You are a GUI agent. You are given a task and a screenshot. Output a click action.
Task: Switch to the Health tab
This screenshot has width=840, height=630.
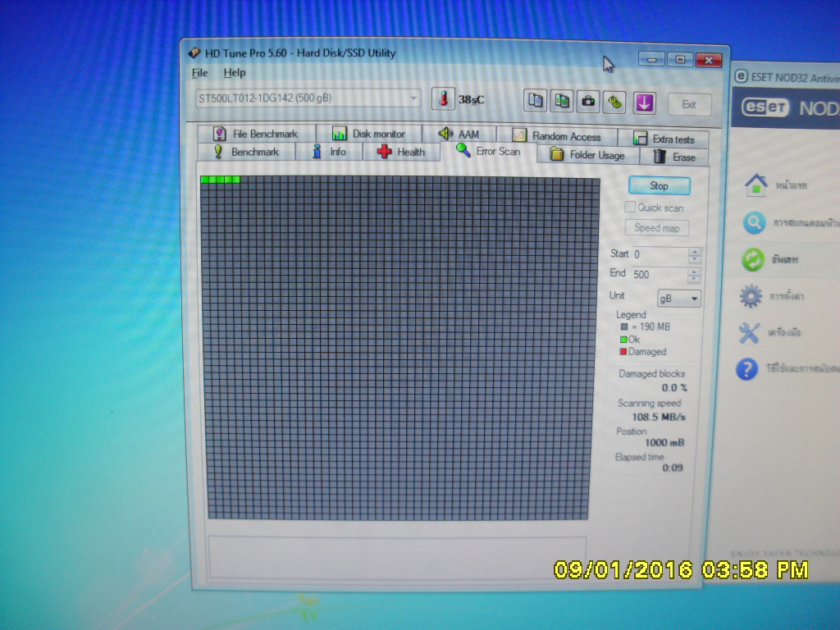point(400,152)
